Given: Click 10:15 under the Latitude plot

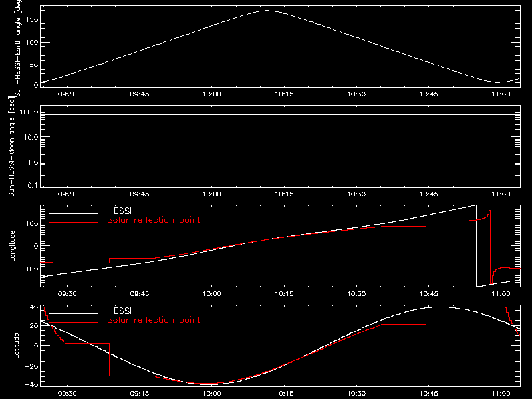Looking at the screenshot, I should click(x=284, y=394).
